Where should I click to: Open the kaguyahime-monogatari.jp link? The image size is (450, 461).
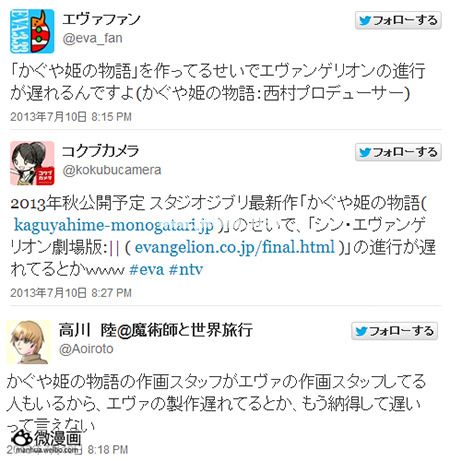tap(114, 225)
